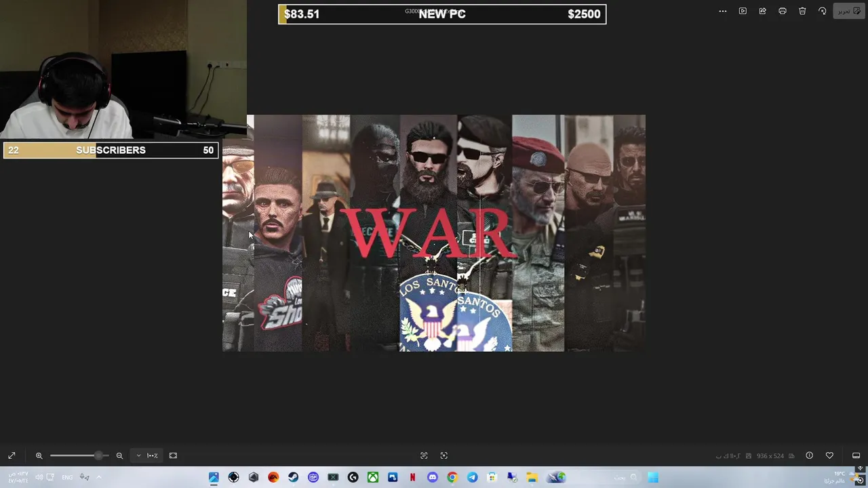Click the 936 x 524 image dimensions
The image size is (868, 488).
(770, 456)
